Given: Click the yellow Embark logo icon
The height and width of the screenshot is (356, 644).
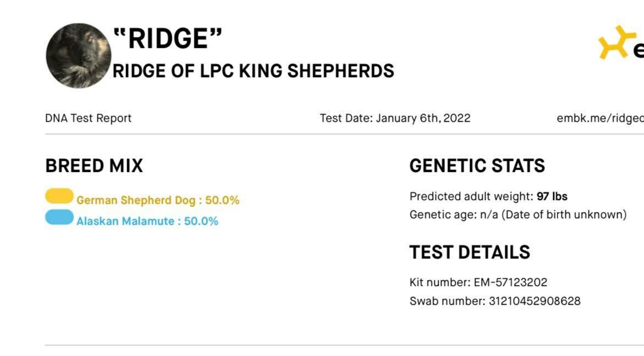Looking at the screenshot, I should coord(614,42).
